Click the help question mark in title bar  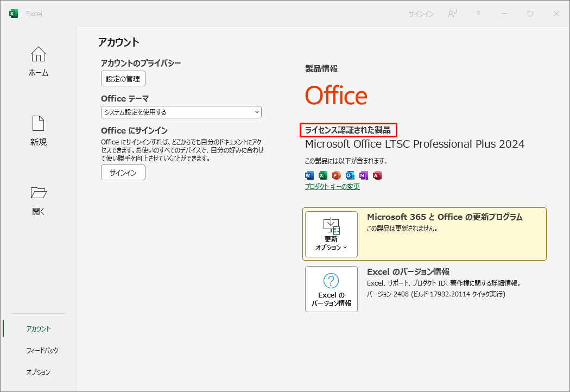tap(478, 14)
